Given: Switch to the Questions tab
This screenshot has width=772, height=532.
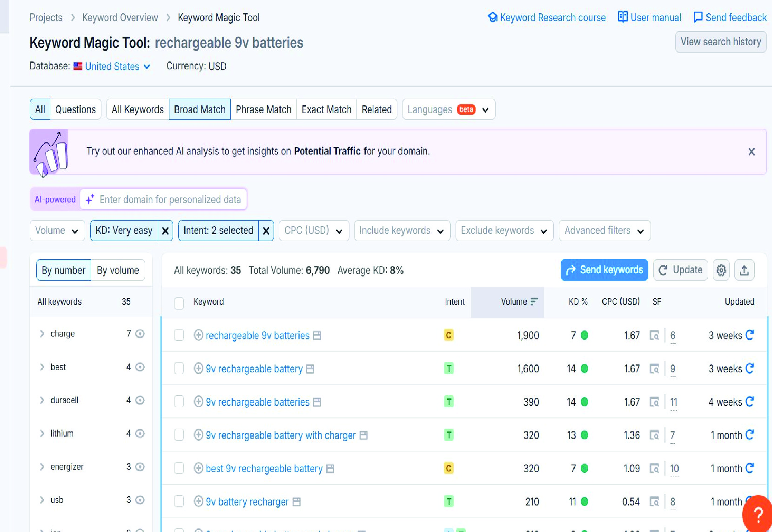Looking at the screenshot, I should (x=75, y=109).
